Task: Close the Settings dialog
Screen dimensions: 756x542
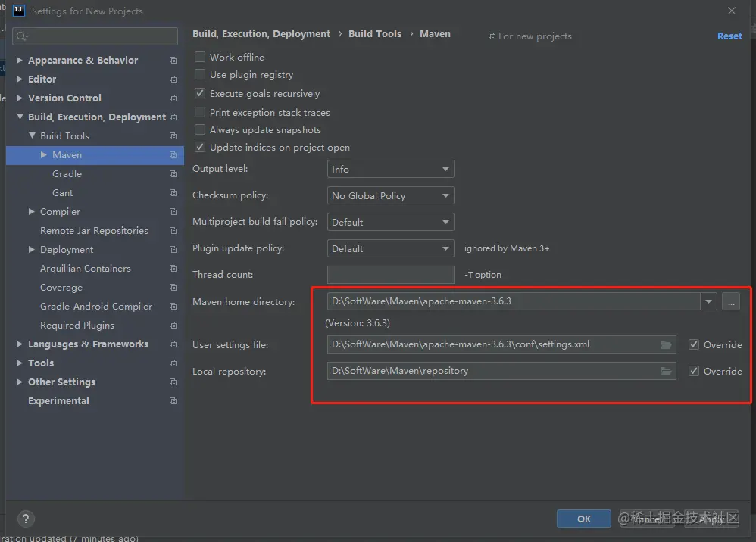Action: click(732, 11)
